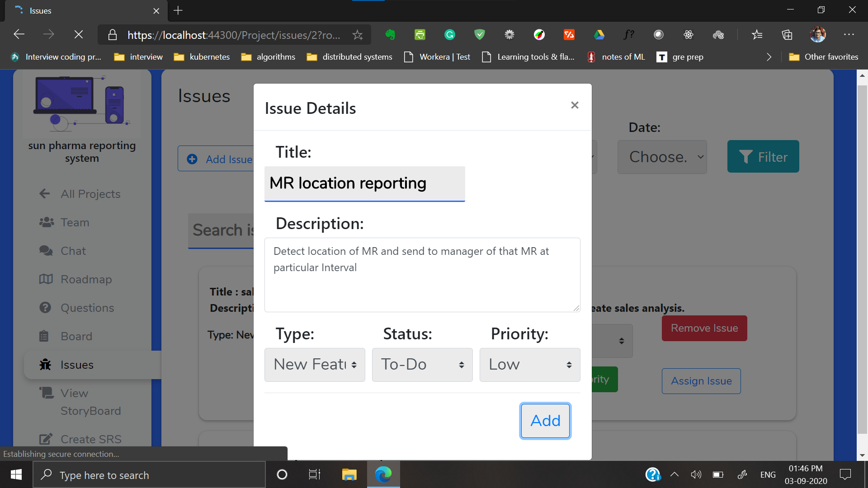Click the Roadmap map icon
The width and height of the screenshot is (868, 488).
[46, 279]
